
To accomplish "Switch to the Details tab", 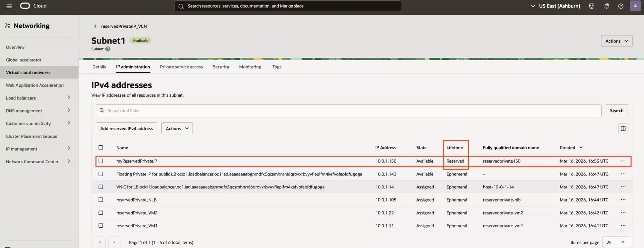I will coord(99,67).
